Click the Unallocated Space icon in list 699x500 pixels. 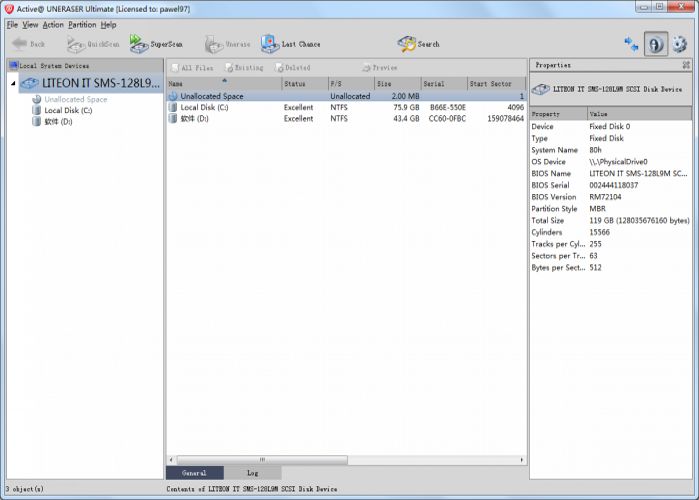coord(173,96)
